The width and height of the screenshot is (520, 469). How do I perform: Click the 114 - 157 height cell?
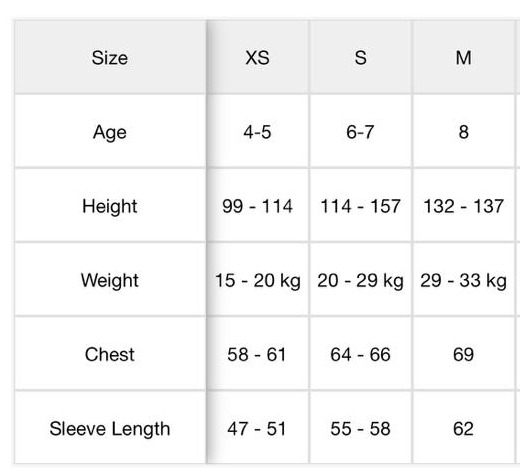pos(361,206)
